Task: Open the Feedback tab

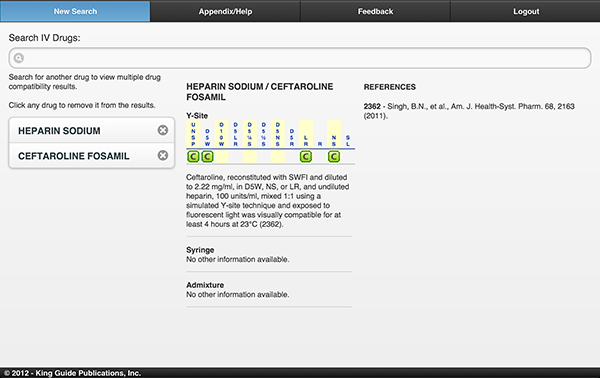Action: click(x=375, y=11)
